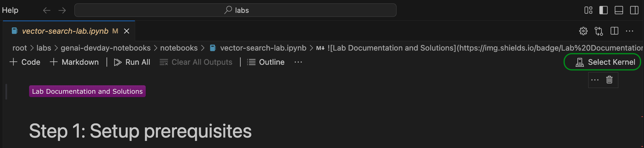Toggle the bottom panel visibility
The image size is (644, 148).
[x=619, y=10]
